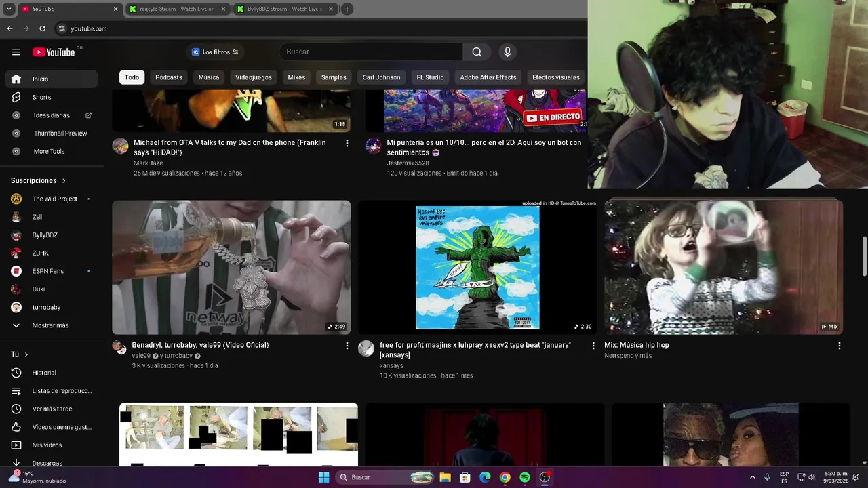The width and height of the screenshot is (868, 488).
Task: Open Videos que me gustan
Action: 52,427
